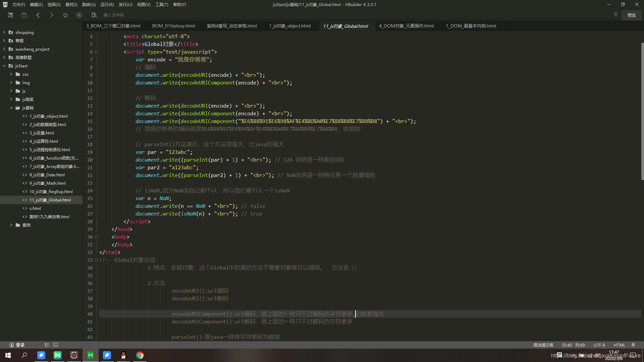This screenshot has width=644, height=362.
Task: Change HTML language mode in status bar
Action: (619, 345)
